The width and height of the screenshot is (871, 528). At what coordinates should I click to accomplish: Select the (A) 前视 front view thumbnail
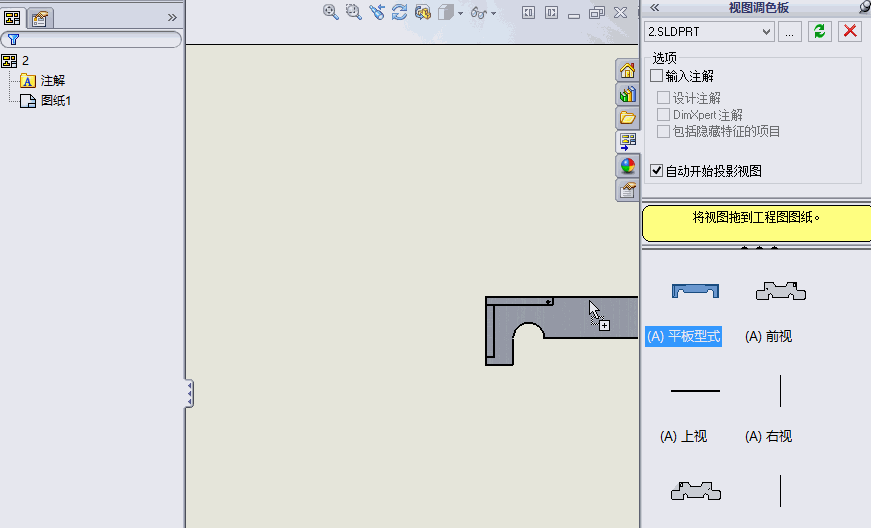(x=780, y=291)
